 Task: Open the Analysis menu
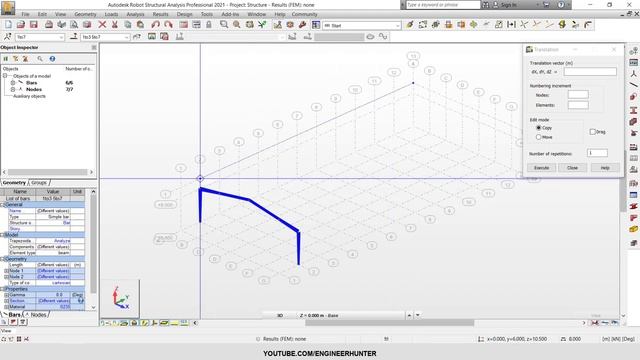(x=135, y=14)
